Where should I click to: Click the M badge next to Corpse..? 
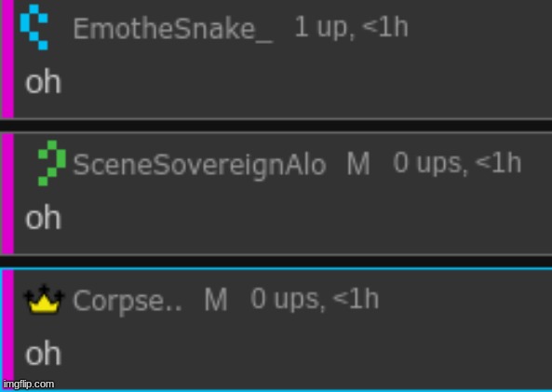tap(216, 300)
